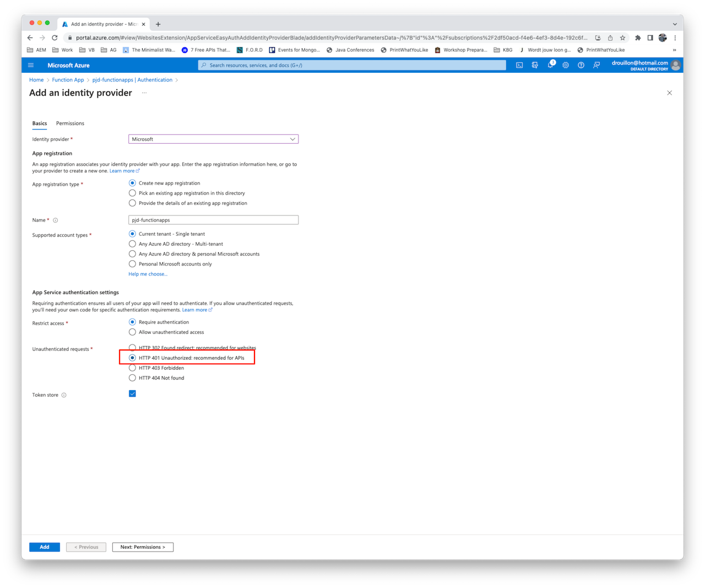The image size is (705, 588).
Task: Click the install app icon in the address bar
Action: click(x=598, y=38)
